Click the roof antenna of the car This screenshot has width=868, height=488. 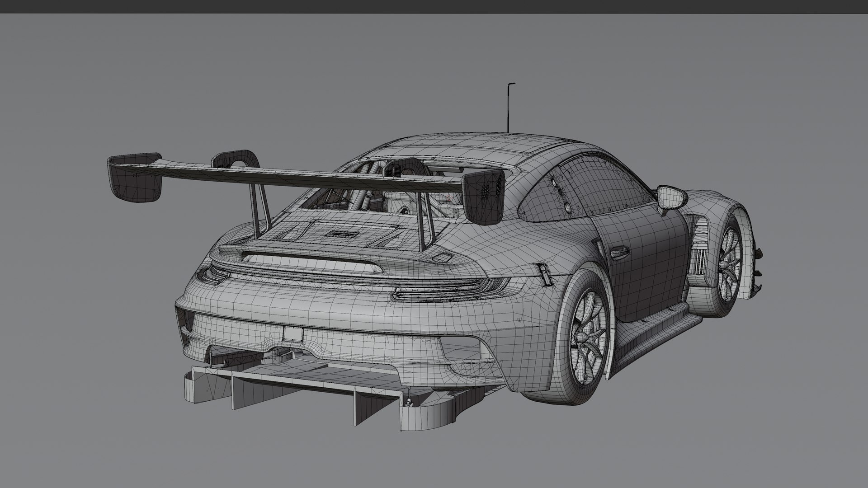(x=509, y=108)
